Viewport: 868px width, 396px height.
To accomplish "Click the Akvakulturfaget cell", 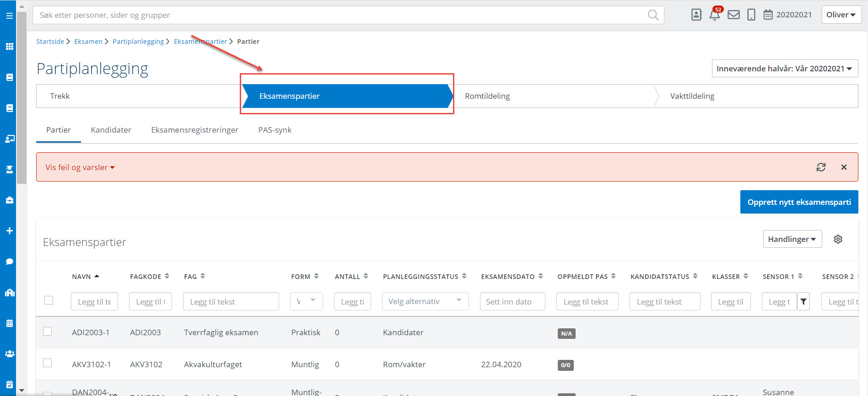I will [213, 364].
